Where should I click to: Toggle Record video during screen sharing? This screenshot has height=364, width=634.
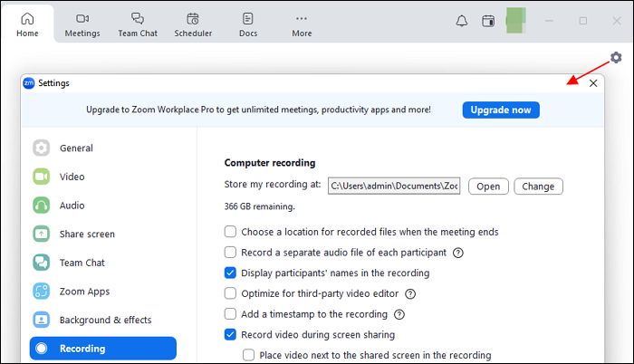[231, 334]
